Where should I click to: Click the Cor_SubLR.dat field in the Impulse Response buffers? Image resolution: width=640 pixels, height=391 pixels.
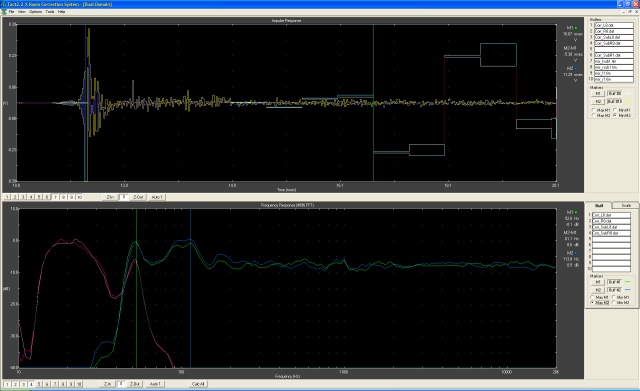click(614, 37)
